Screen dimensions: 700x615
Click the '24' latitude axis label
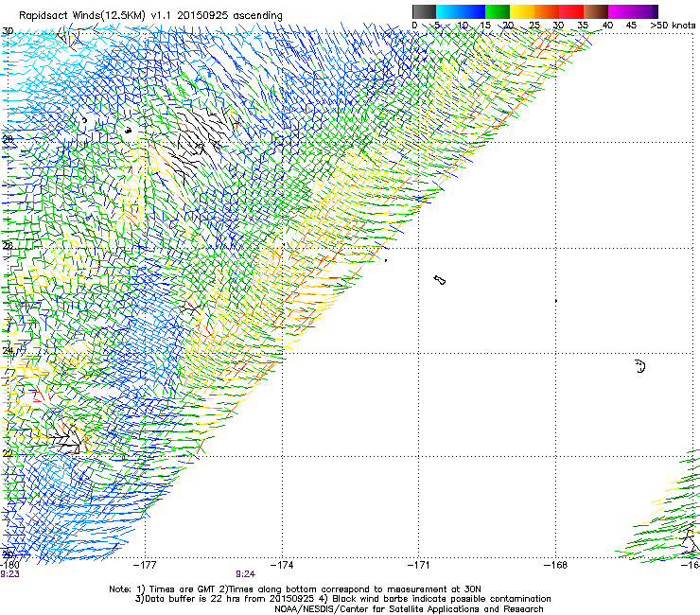click(8, 351)
